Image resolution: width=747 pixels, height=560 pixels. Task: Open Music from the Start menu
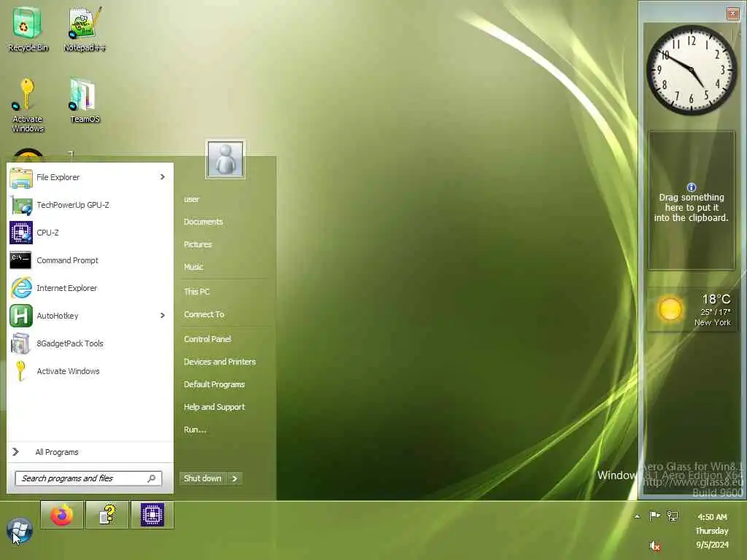pos(193,267)
